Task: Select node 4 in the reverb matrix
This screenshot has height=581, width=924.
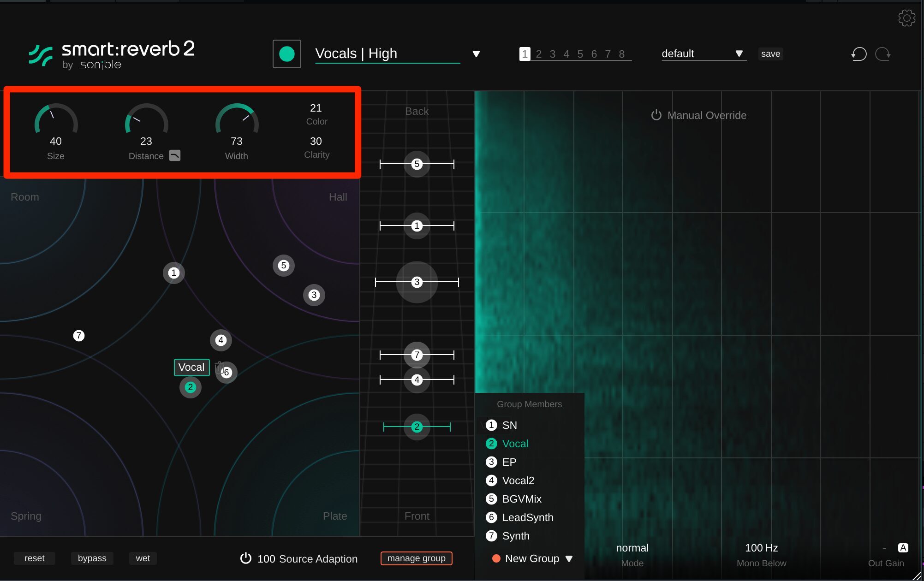Action: click(221, 340)
